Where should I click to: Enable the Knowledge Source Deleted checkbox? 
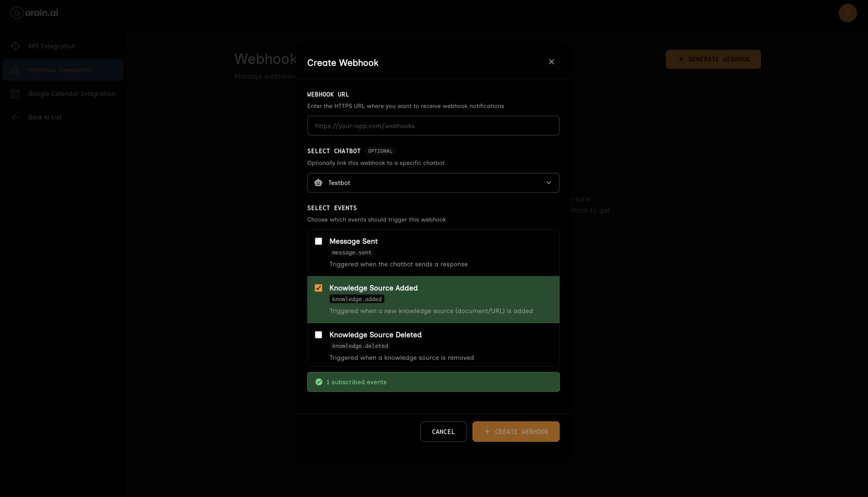point(318,335)
